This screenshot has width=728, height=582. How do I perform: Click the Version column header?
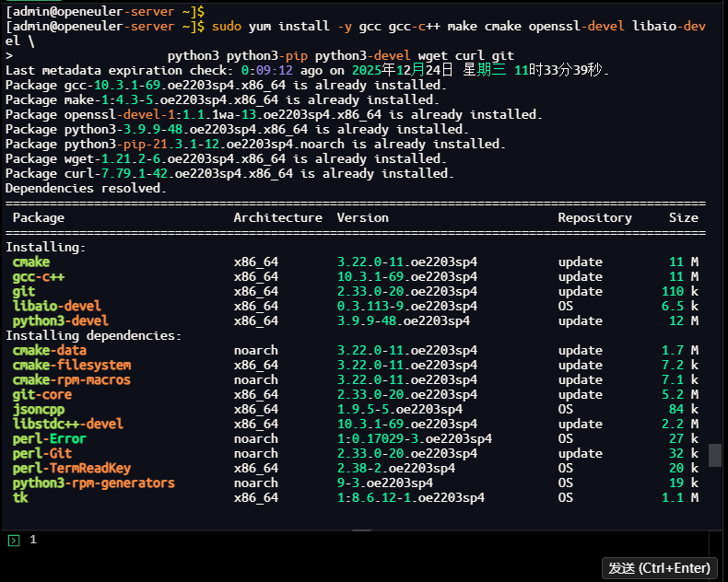point(362,217)
